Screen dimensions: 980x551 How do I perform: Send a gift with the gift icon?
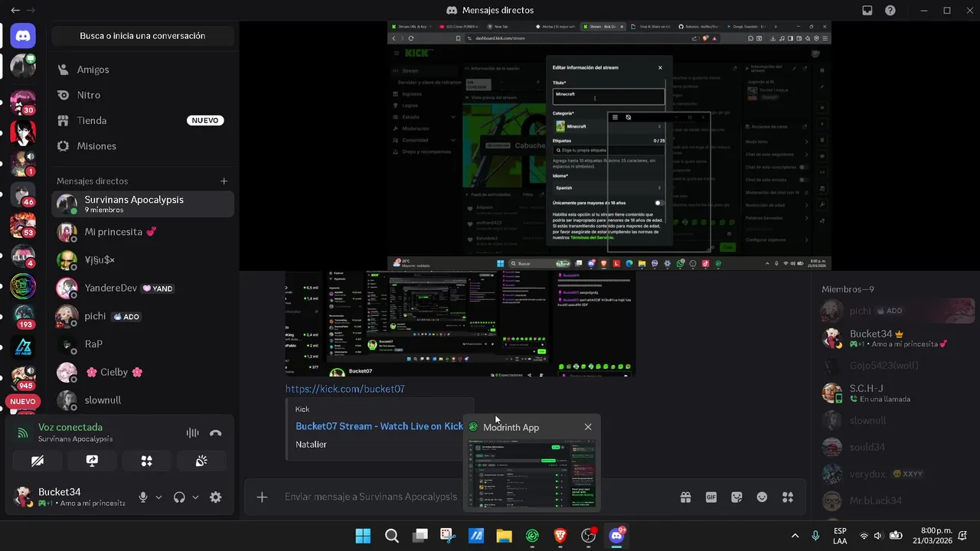tap(685, 497)
